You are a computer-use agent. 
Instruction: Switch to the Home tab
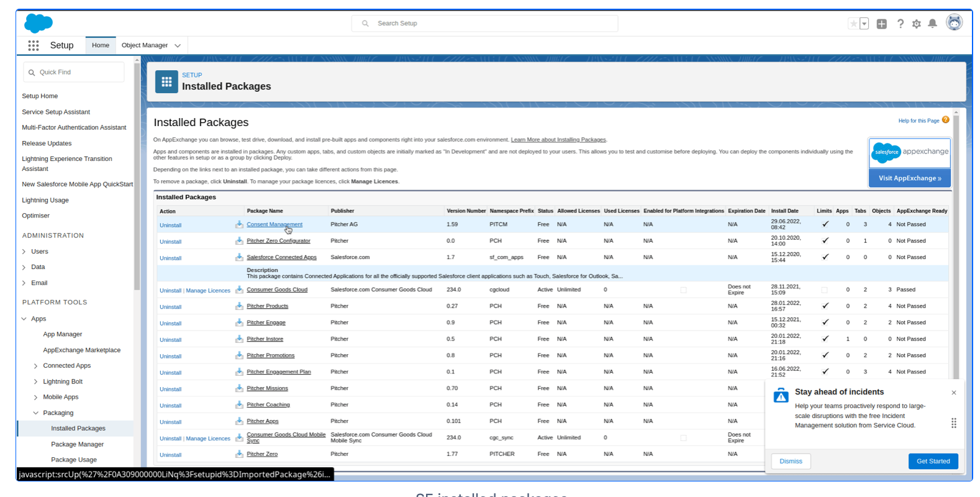pyautogui.click(x=100, y=45)
